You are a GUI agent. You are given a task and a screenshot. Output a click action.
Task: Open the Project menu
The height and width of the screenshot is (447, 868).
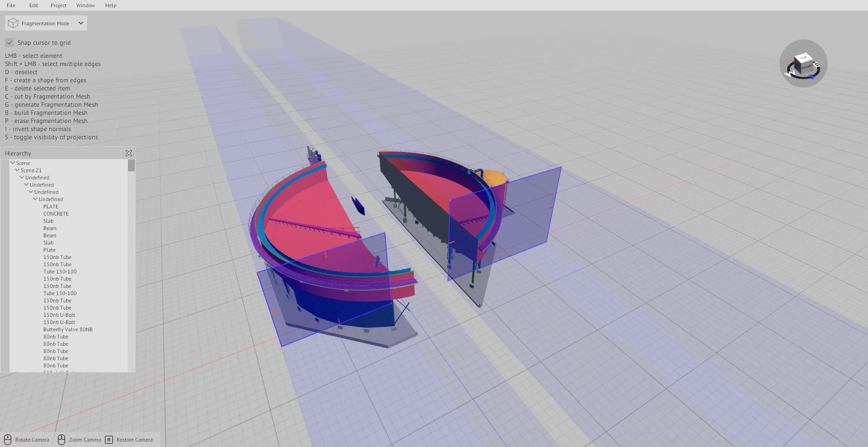coord(58,5)
